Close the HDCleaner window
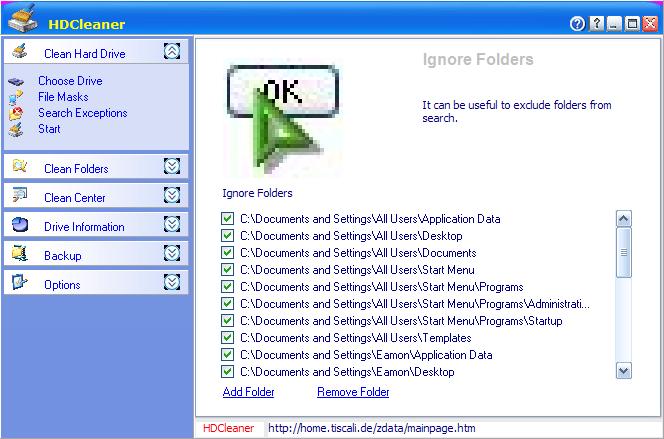This screenshot has height=439, width=664. coord(650,24)
